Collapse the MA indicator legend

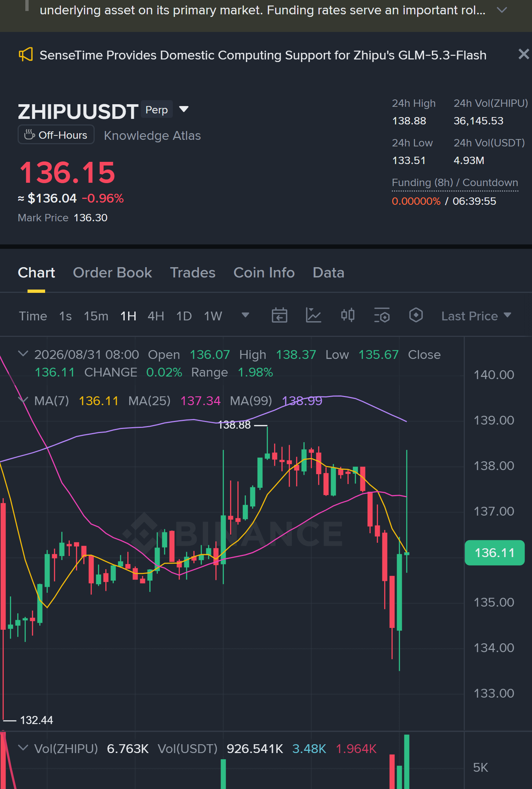[x=23, y=400]
